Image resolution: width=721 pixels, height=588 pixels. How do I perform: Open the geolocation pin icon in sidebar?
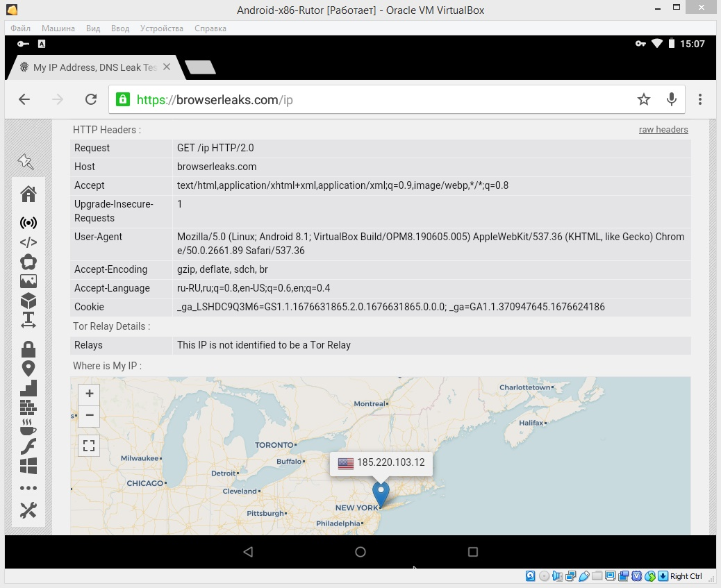click(x=28, y=369)
